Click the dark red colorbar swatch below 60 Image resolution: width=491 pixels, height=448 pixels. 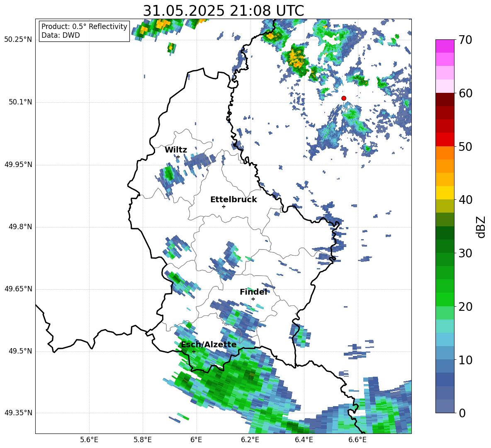[445, 99]
